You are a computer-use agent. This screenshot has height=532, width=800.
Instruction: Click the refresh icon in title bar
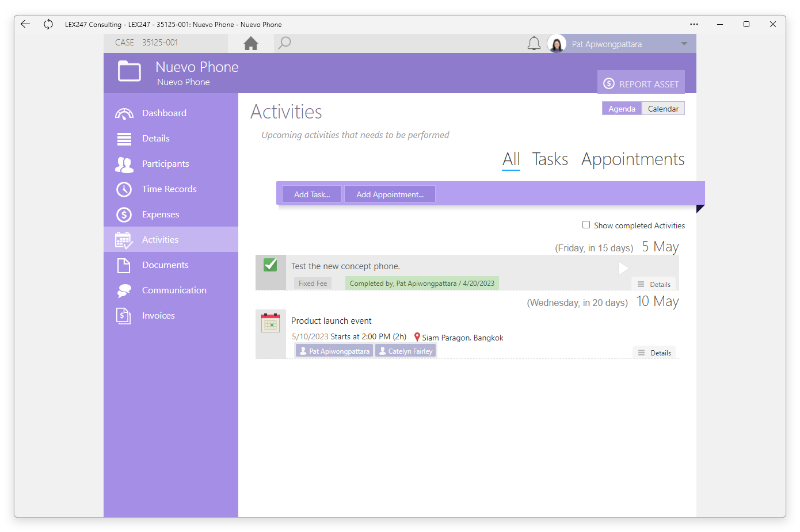click(48, 24)
